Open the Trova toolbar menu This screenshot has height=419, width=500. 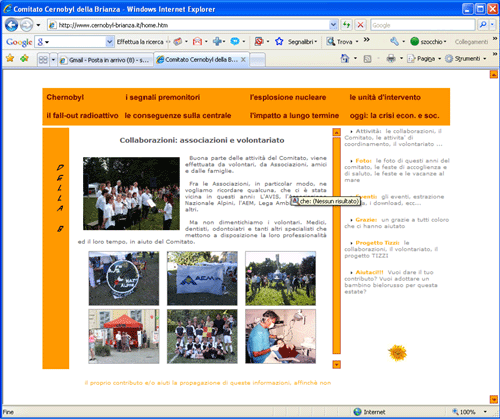coord(343,42)
